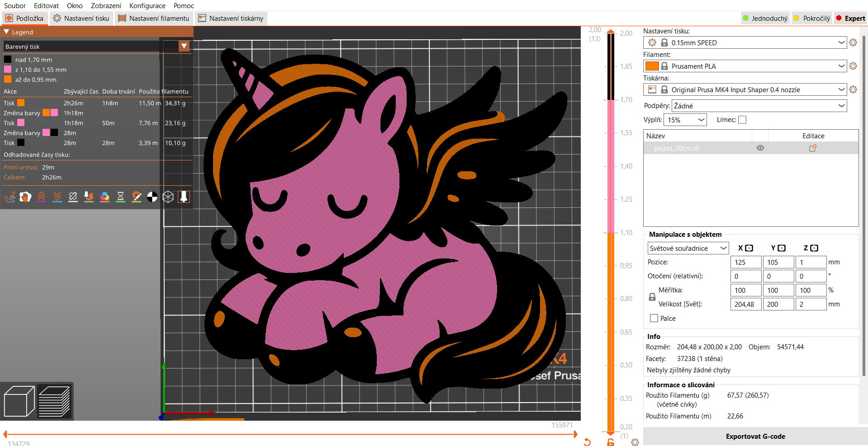Screen dimensions: 868x446
Task: Open the Konfigurace menu
Action: click(147, 5)
